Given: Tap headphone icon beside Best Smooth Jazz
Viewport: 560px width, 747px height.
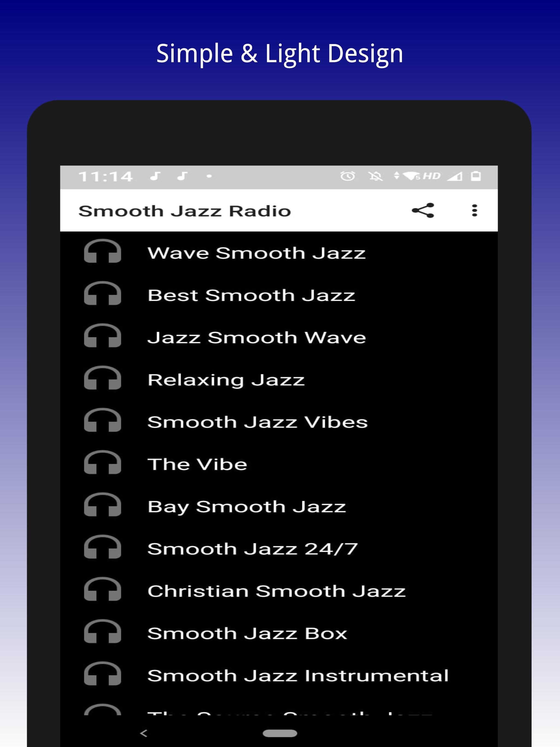Looking at the screenshot, I should pyautogui.click(x=102, y=293).
